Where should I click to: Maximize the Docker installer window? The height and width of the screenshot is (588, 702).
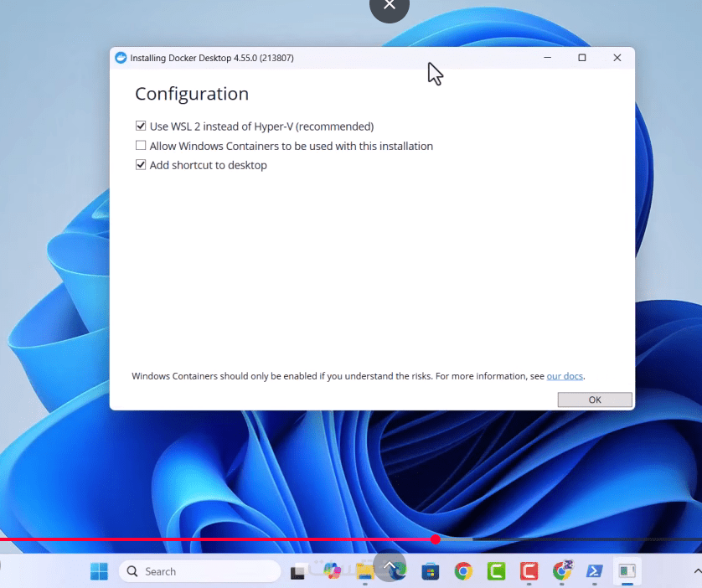582,58
